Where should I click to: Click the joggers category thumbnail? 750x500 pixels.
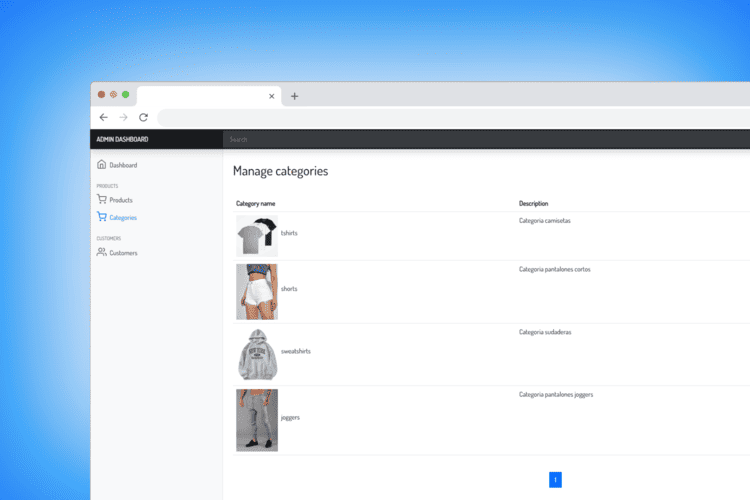pos(257,420)
